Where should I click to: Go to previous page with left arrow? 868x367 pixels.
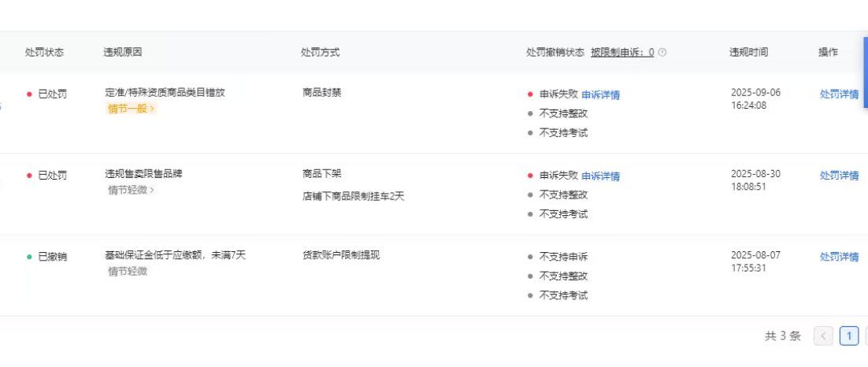[x=823, y=336]
